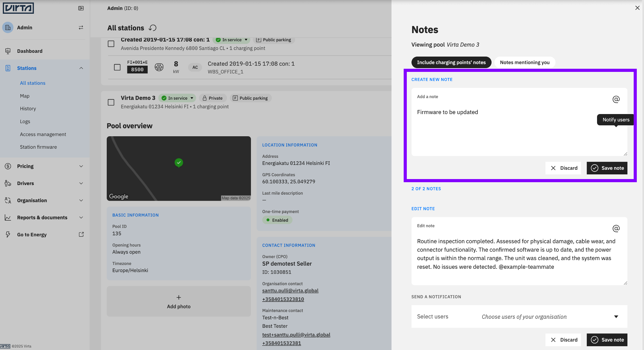Click the Pool ID value 135
This screenshot has height=350, width=644.
pos(117,233)
